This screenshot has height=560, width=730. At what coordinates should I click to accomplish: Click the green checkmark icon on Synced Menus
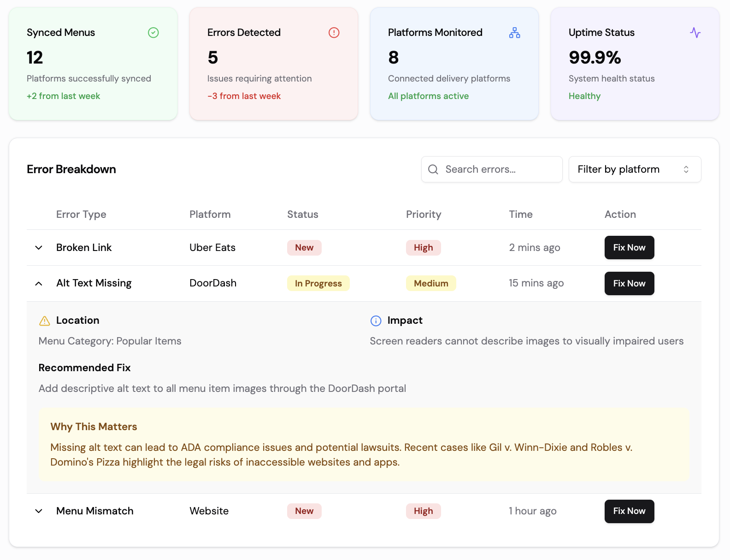click(x=153, y=33)
